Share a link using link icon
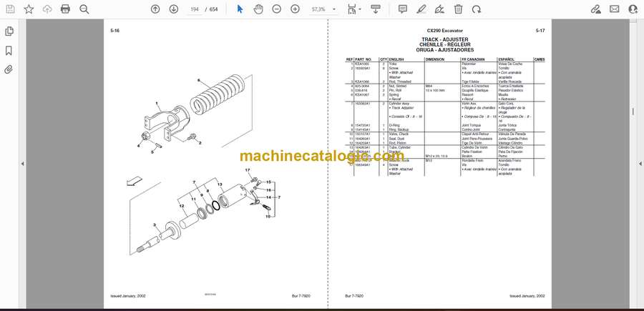Viewport: 644px width, 311px height. [595, 9]
